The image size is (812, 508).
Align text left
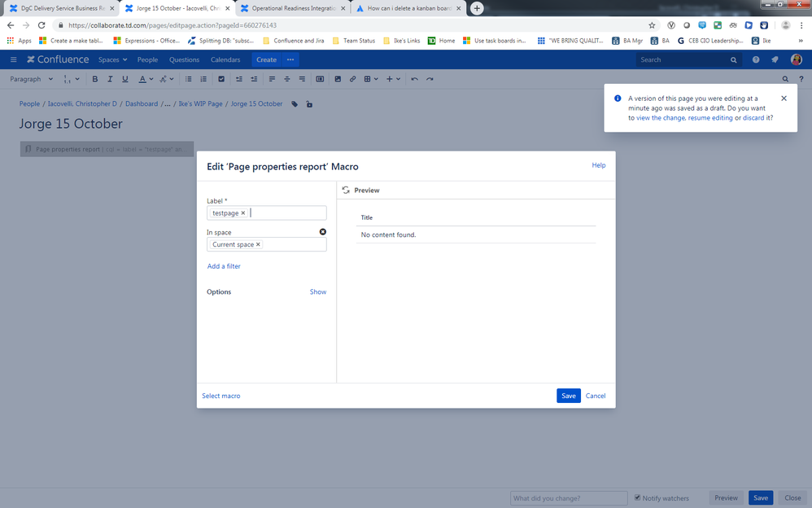tap(272, 79)
